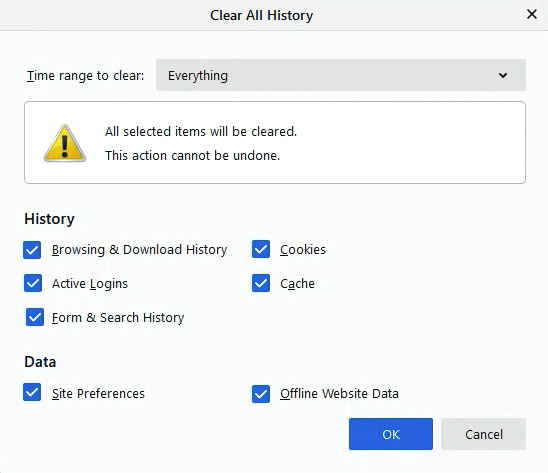Click the History section heading
The image size is (548, 473).
tap(49, 219)
